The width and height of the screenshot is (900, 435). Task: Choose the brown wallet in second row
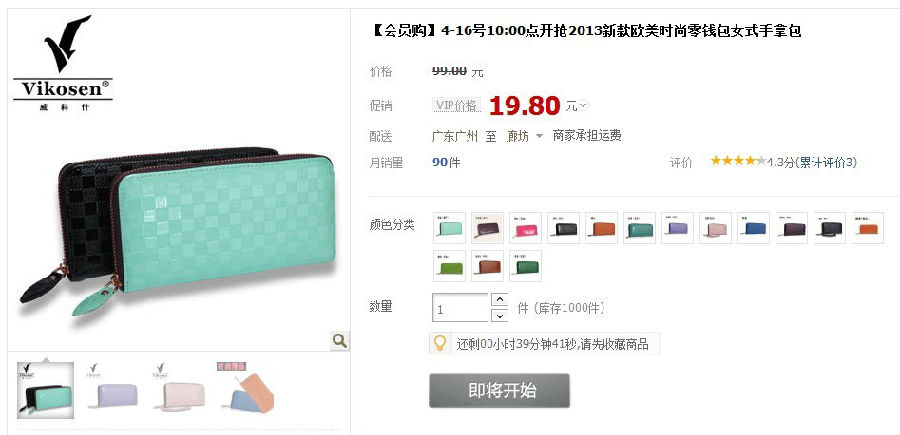487,266
